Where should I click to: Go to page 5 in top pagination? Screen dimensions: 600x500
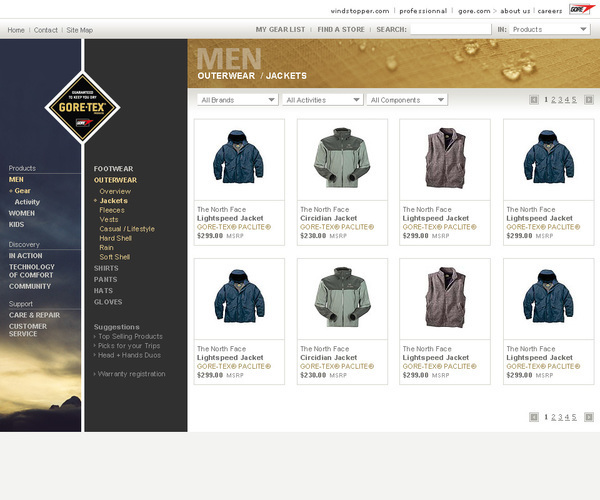pyautogui.click(x=574, y=100)
